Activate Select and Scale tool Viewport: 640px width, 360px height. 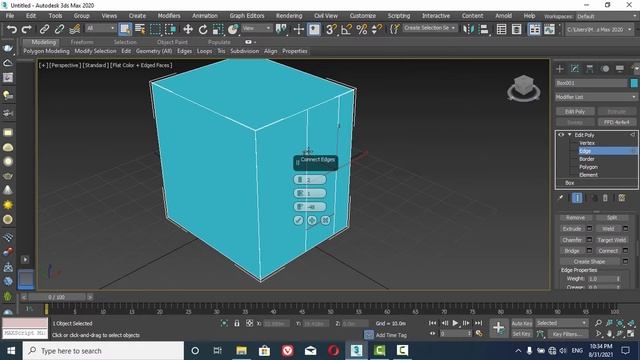218,29
